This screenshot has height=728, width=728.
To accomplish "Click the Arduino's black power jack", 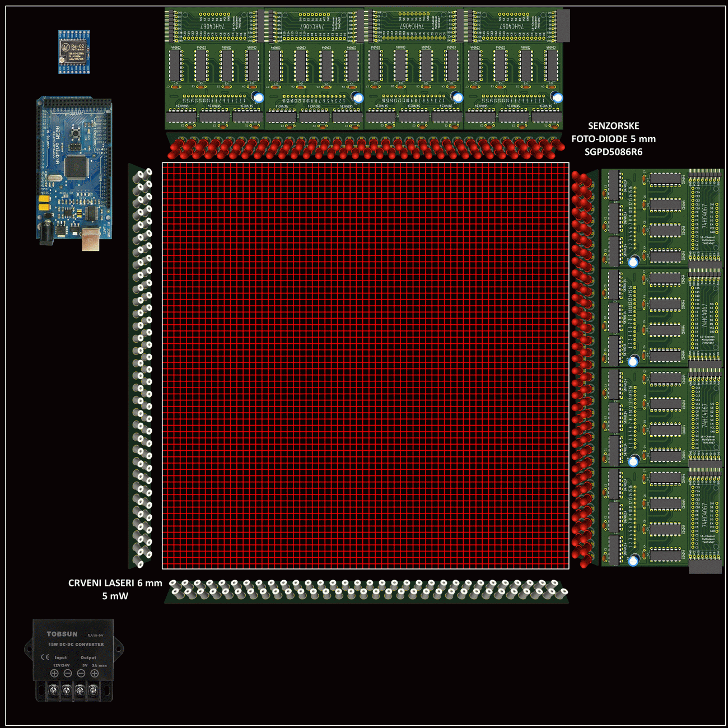I will (x=47, y=229).
